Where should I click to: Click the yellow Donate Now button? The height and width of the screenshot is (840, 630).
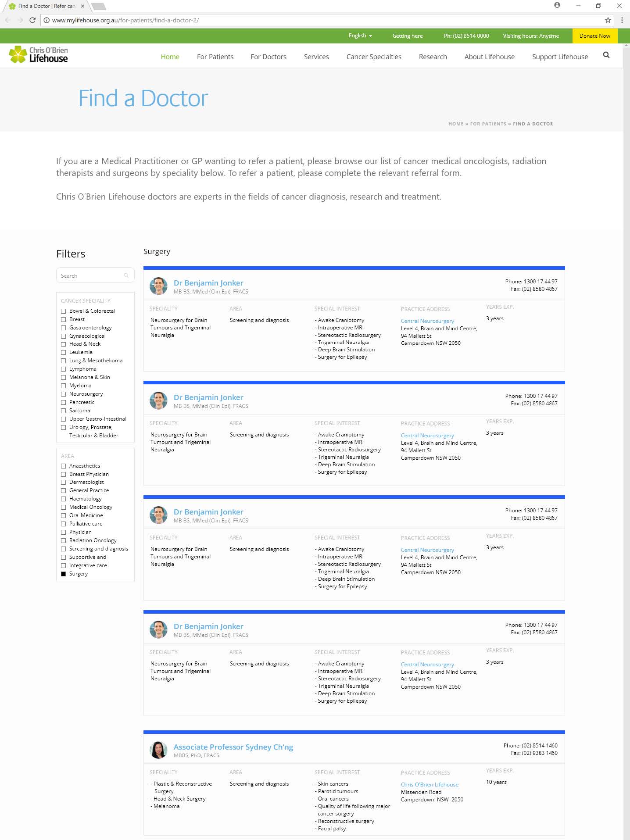coord(595,36)
